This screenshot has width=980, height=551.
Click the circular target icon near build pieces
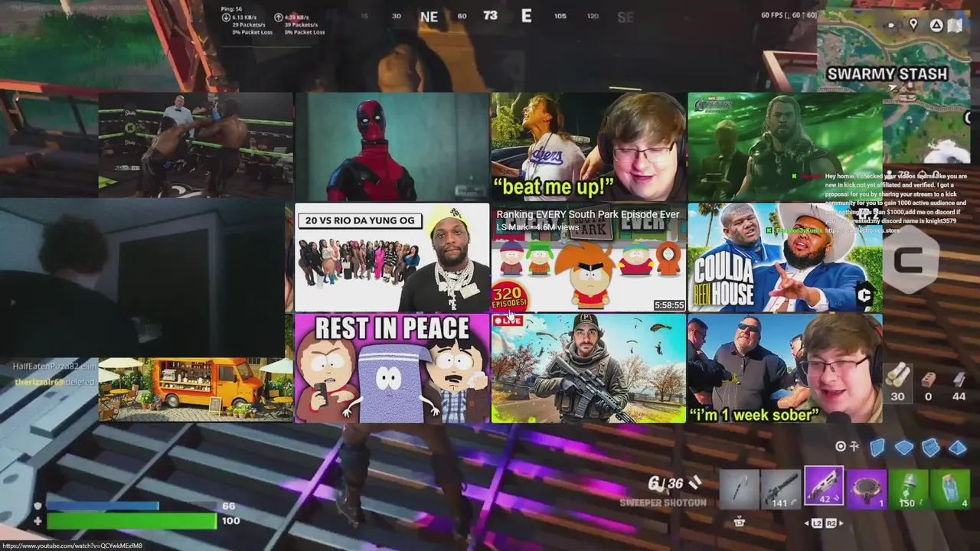[x=841, y=446]
